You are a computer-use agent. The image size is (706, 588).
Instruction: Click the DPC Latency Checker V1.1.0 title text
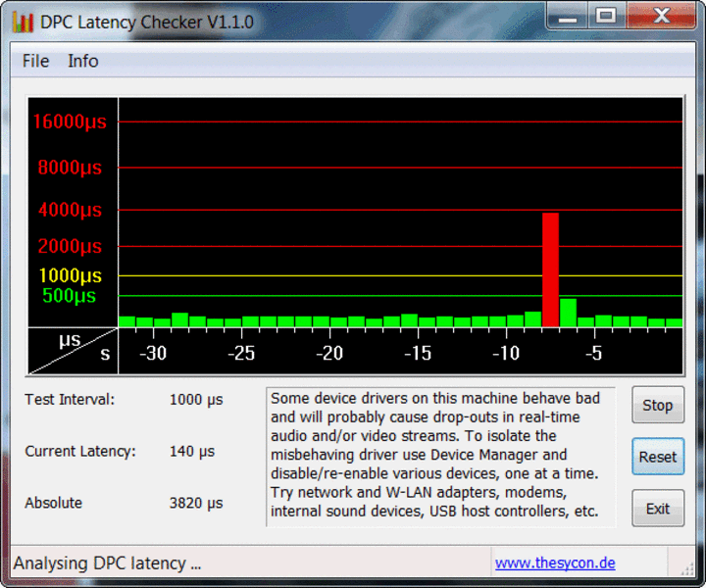[147, 22]
